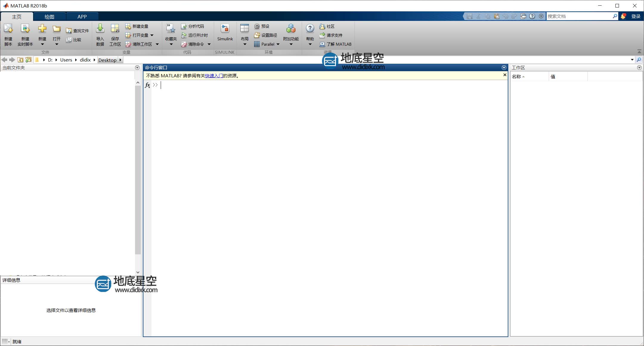The height and width of the screenshot is (346, 644).
Task: Close the getting started banner
Action: pos(505,75)
